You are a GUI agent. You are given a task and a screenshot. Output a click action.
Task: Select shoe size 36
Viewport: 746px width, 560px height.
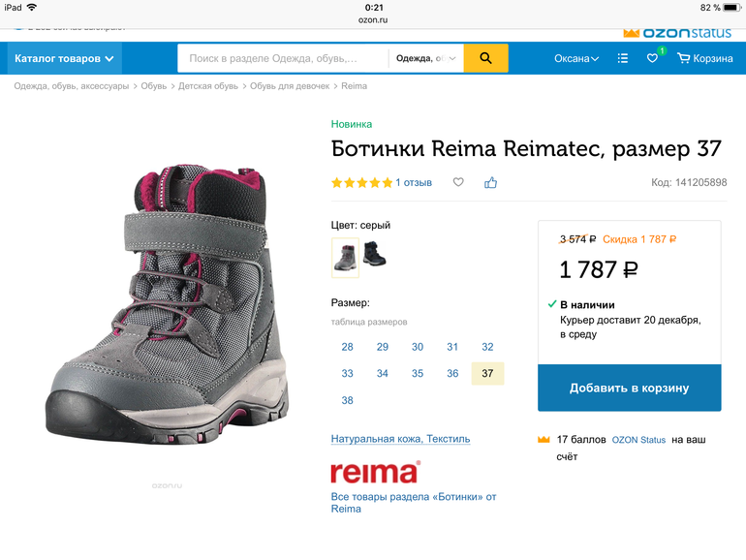point(452,374)
